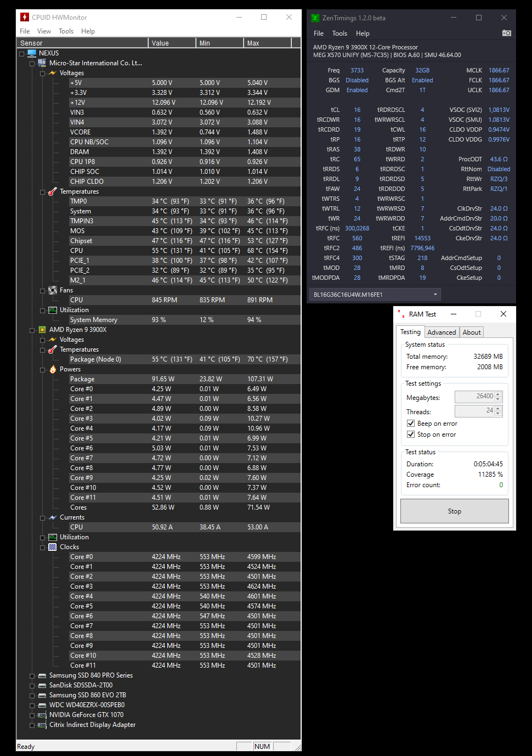The image size is (532, 756).
Task: Uncheck the Beep on error option
Action: [411, 423]
